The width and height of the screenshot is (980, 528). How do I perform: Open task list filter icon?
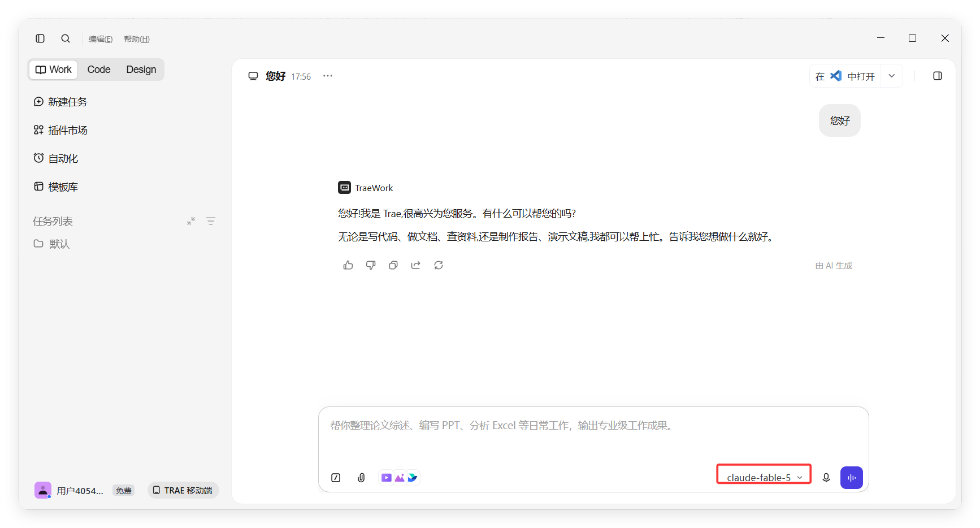211,221
